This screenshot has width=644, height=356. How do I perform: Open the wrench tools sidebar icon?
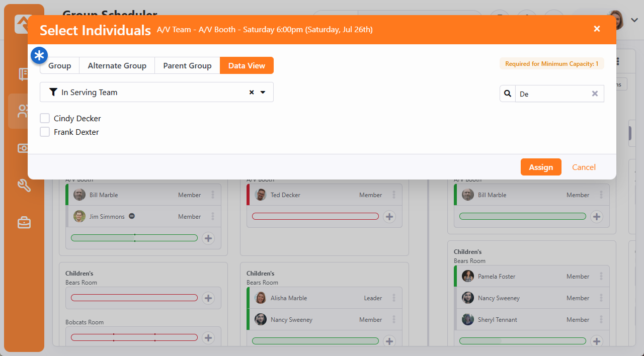[24, 185]
